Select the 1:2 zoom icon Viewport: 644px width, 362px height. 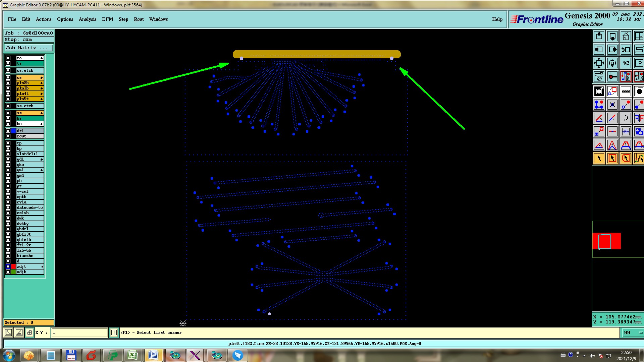[626, 63]
